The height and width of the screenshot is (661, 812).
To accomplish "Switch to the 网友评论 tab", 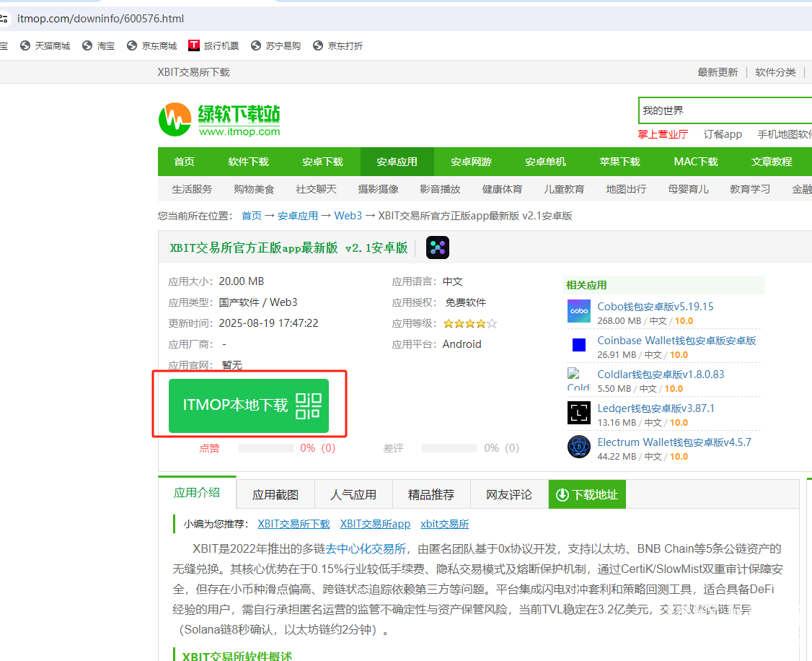I will (508, 494).
